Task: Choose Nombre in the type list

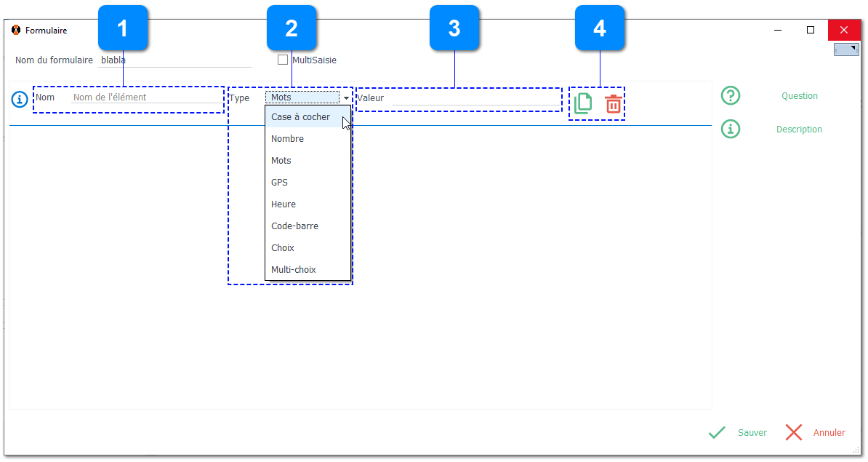Action: point(287,139)
